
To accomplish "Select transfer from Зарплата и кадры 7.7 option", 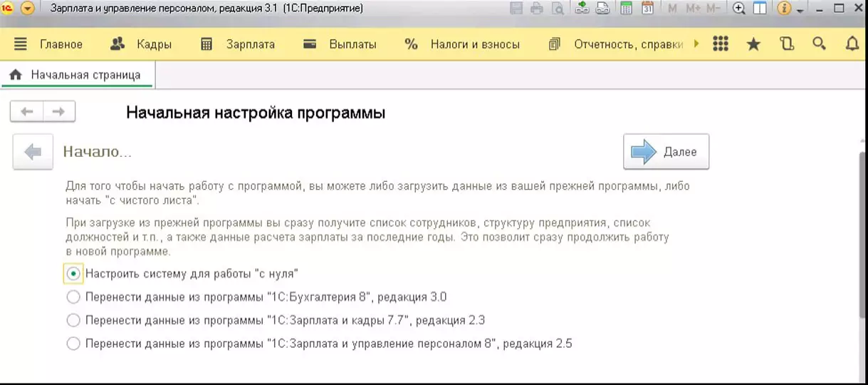I will pyautogui.click(x=276, y=320).
